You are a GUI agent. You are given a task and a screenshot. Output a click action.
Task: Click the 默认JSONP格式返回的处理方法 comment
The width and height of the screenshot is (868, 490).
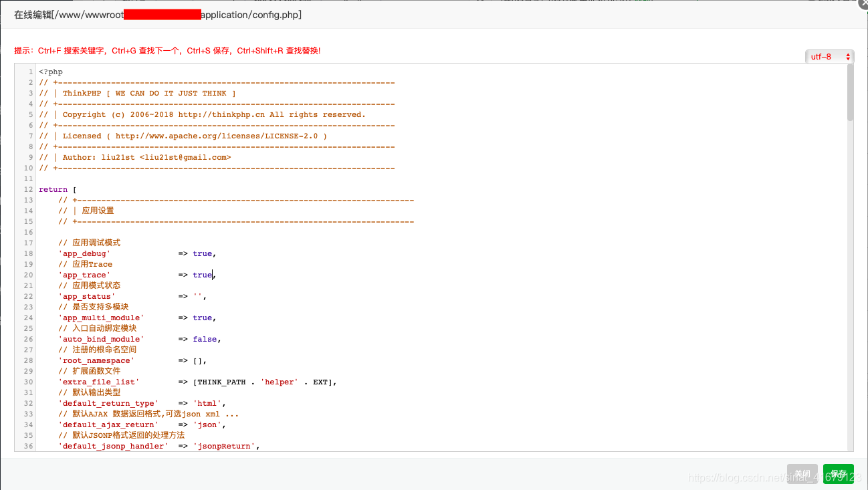click(x=122, y=435)
